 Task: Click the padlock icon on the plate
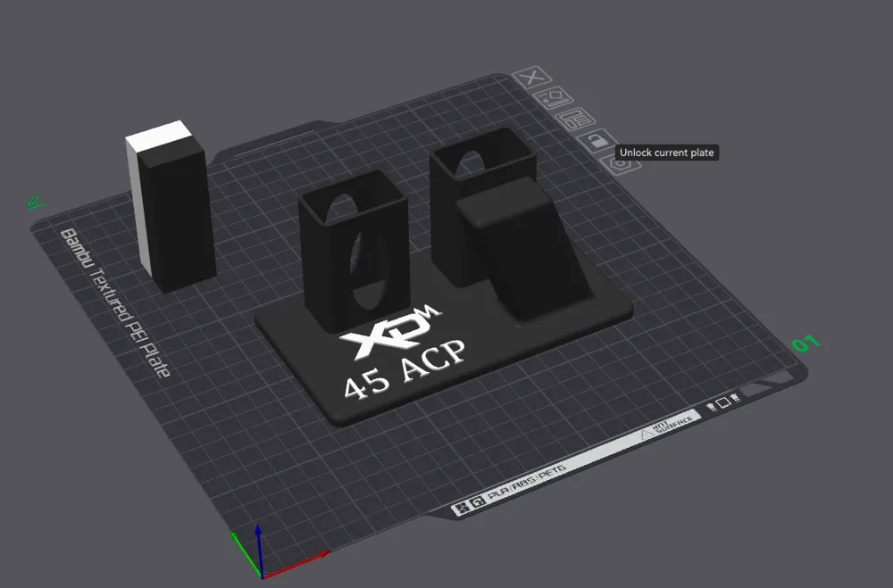[x=597, y=143]
